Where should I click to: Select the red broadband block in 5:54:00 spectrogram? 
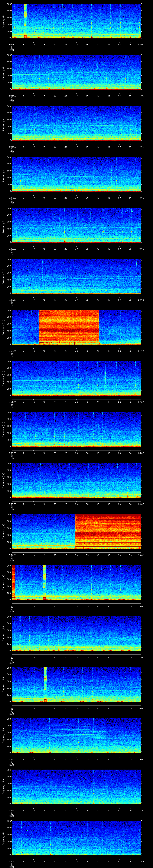click(x=108, y=531)
